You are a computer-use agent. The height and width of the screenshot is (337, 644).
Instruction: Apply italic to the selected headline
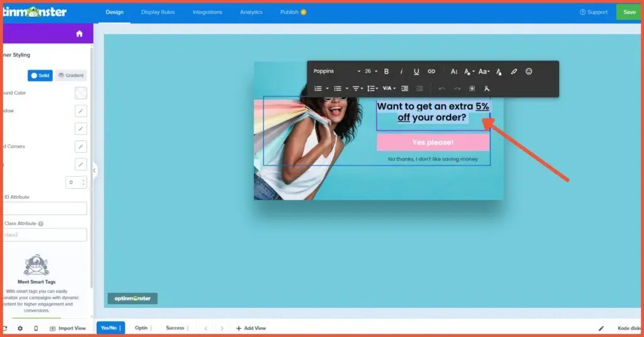[x=401, y=72]
